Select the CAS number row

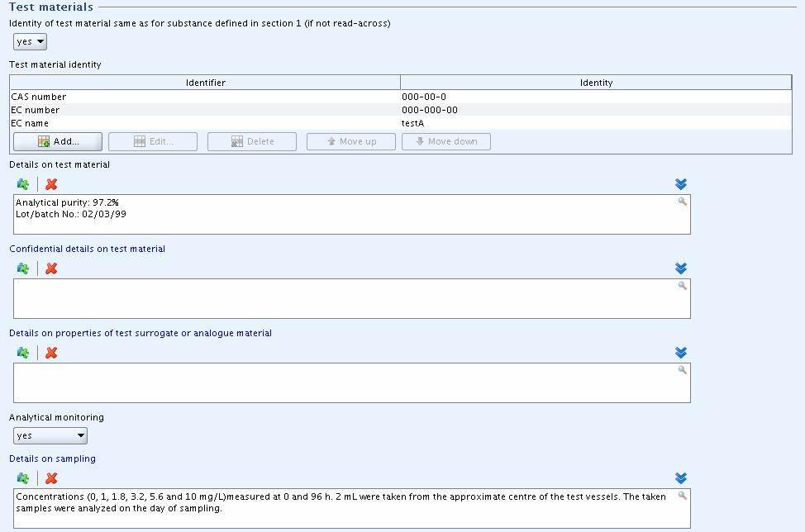pos(401,97)
